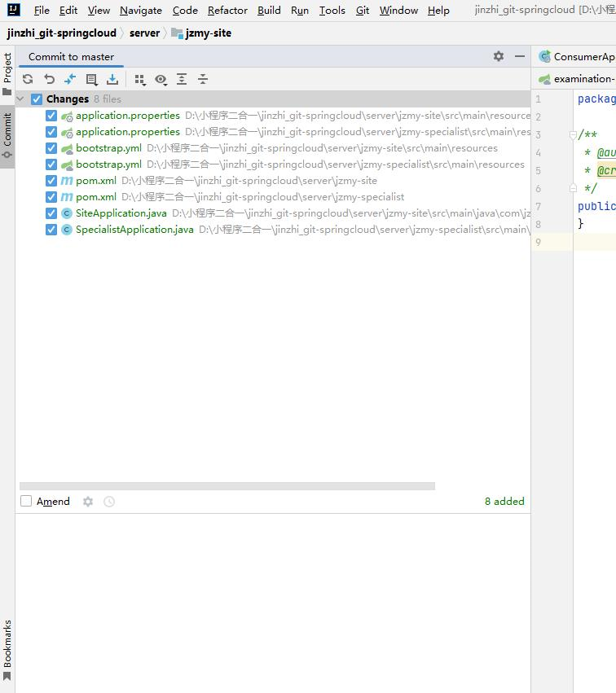This screenshot has height=693, width=616.
Task: Open the Commit tool window tab
Action: (x=7, y=136)
